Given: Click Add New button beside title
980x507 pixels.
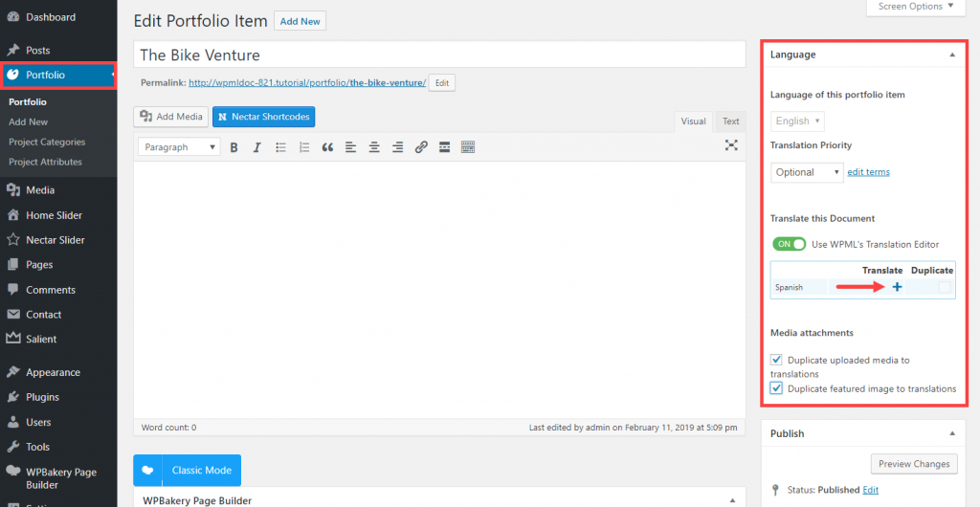Looking at the screenshot, I should pyautogui.click(x=300, y=21).
